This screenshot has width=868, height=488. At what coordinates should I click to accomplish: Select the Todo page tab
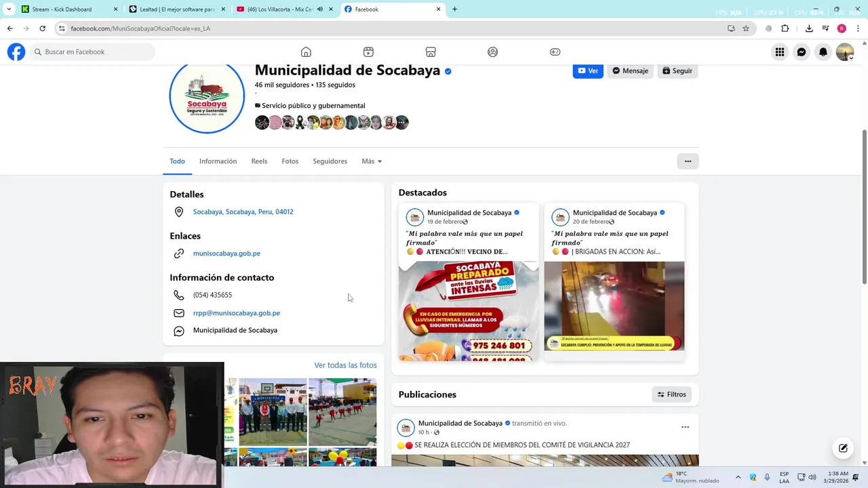point(177,161)
